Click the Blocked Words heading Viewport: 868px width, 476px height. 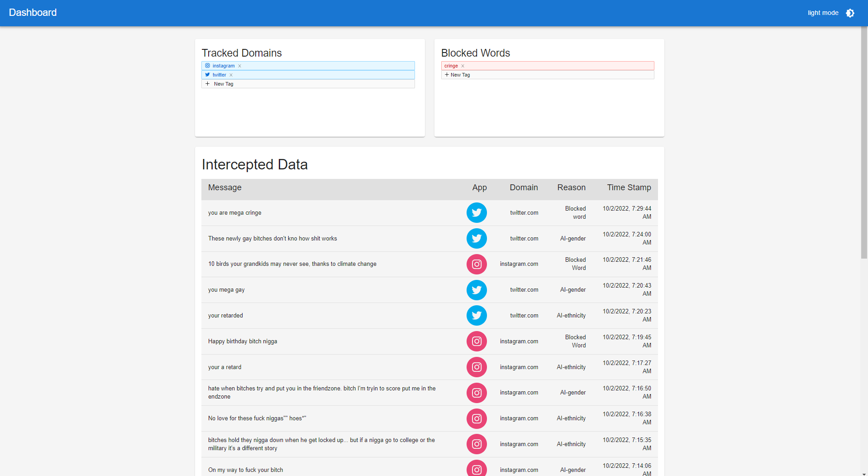coord(476,53)
